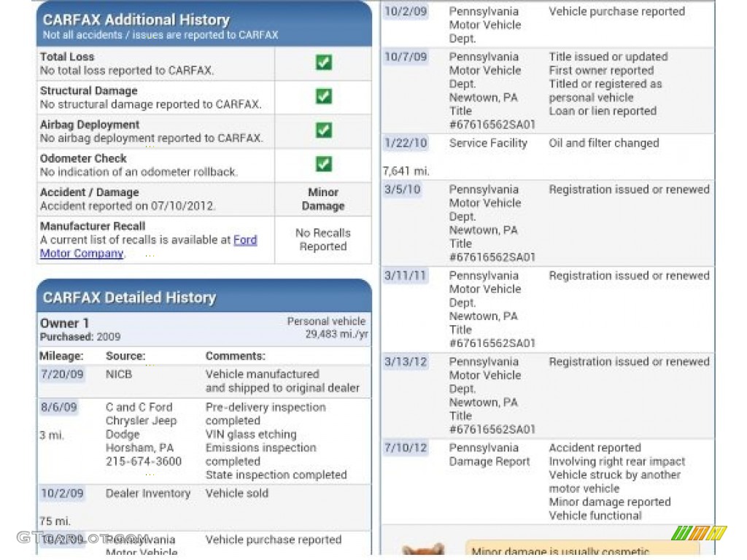Click the NICB source entry

click(x=119, y=374)
